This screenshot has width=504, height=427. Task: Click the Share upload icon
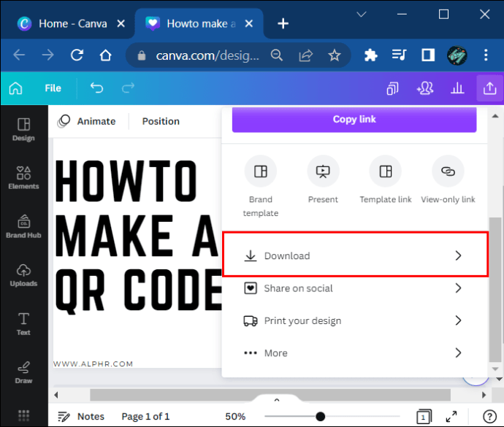[x=489, y=88]
